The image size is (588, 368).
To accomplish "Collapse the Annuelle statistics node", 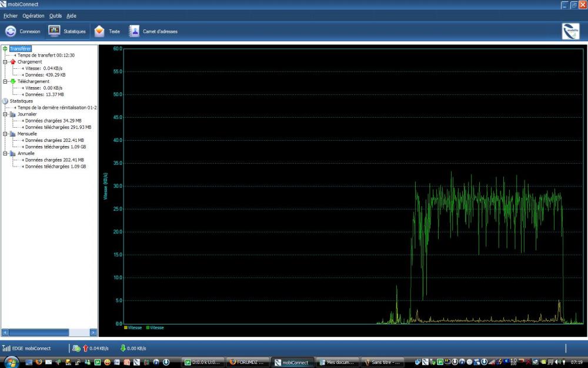I will (x=5, y=153).
